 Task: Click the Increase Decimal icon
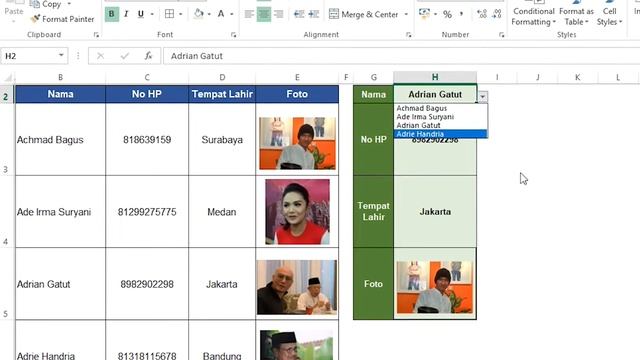(x=482, y=14)
